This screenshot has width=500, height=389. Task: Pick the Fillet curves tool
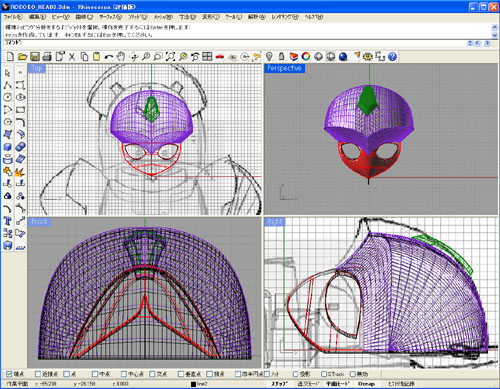click(x=20, y=122)
